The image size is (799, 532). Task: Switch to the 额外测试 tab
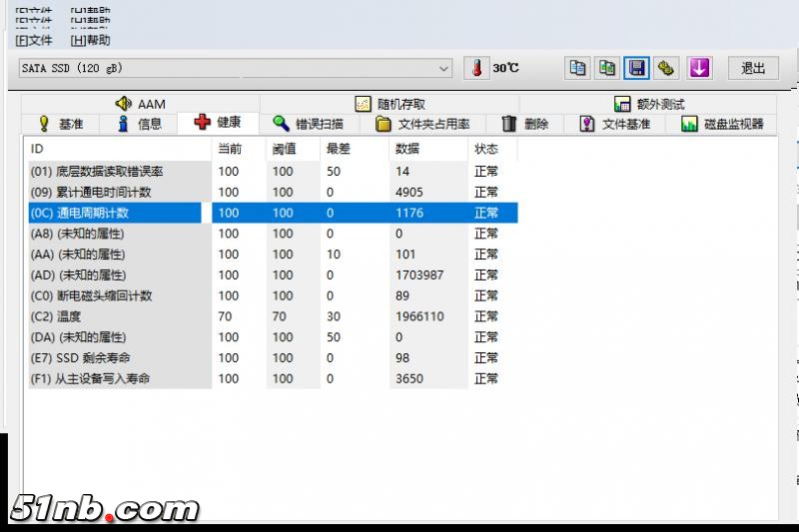[649, 104]
